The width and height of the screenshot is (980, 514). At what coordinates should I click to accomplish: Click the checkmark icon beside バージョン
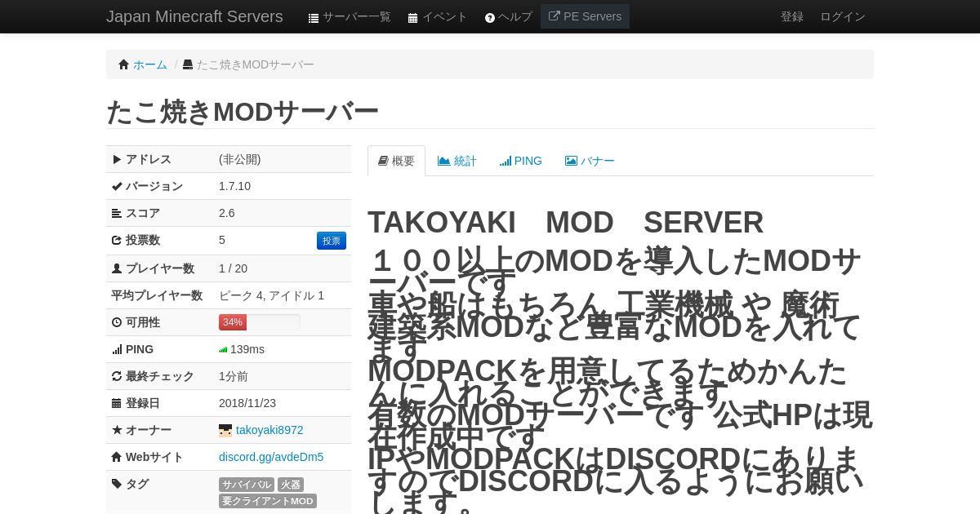[x=117, y=186]
